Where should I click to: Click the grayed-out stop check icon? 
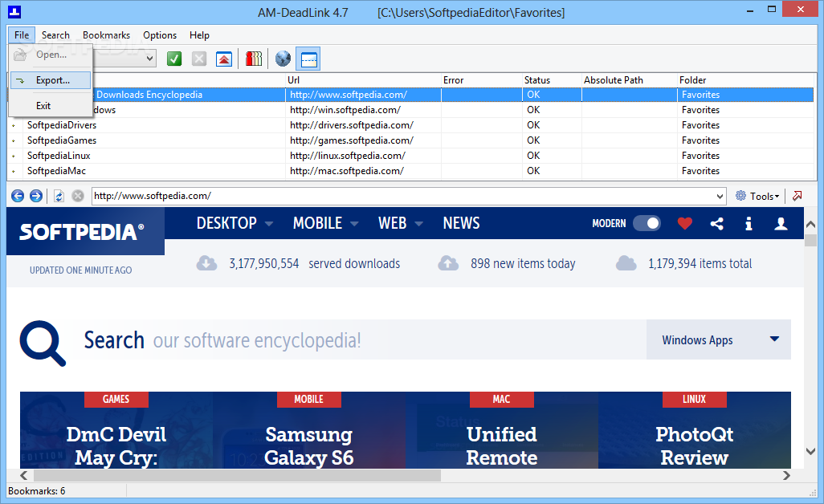click(x=199, y=59)
